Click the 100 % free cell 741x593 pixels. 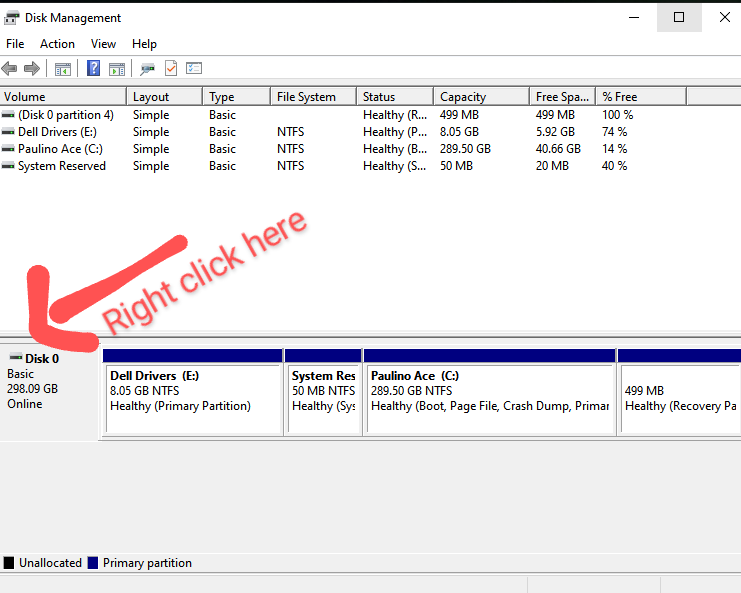pos(617,115)
